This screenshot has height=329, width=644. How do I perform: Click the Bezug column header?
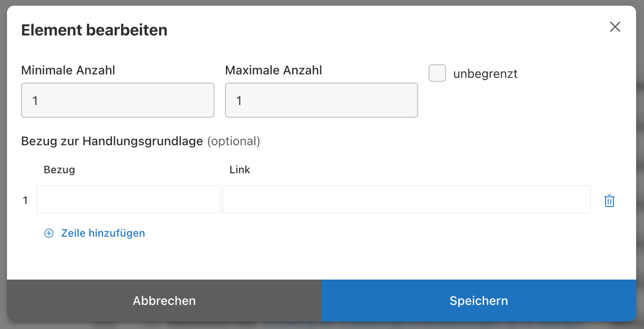click(59, 170)
